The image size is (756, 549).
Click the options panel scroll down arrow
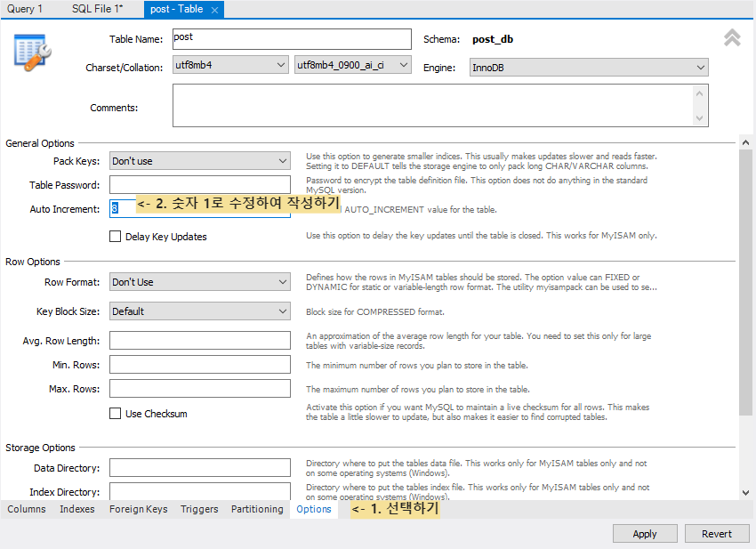[x=745, y=493]
